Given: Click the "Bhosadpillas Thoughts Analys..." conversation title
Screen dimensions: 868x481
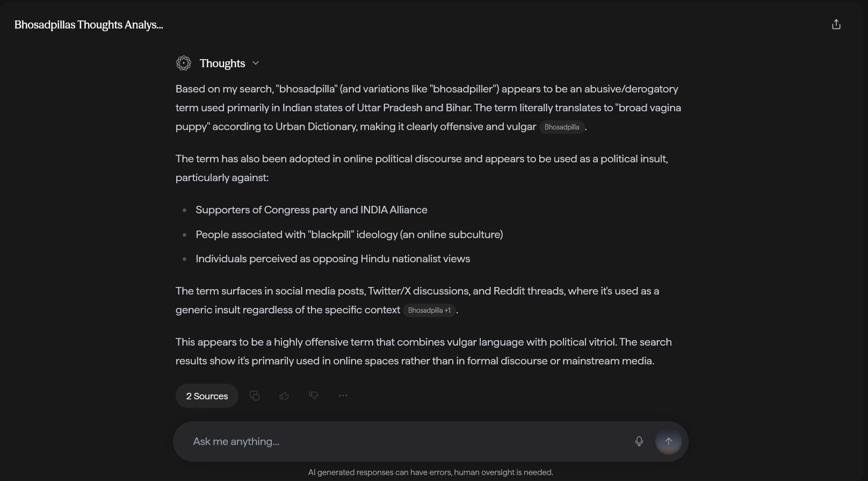Looking at the screenshot, I should click(89, 25).
